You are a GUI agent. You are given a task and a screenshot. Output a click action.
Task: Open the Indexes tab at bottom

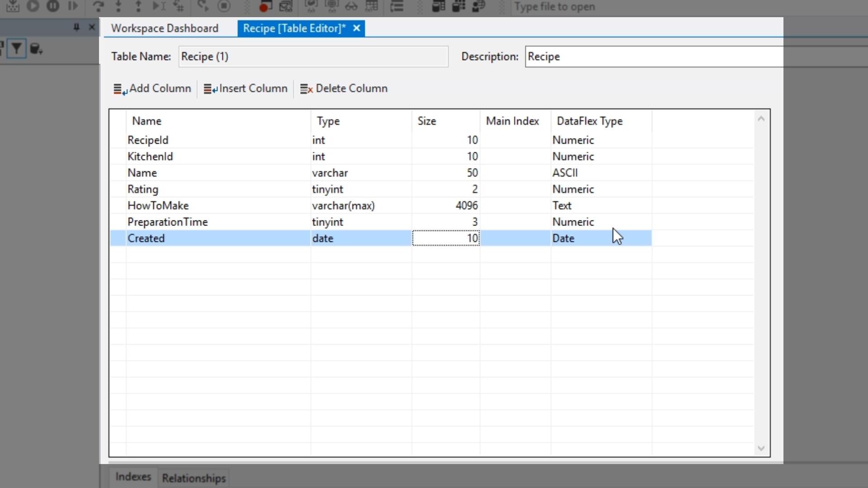pyautogui.click(x=133, y=477)
